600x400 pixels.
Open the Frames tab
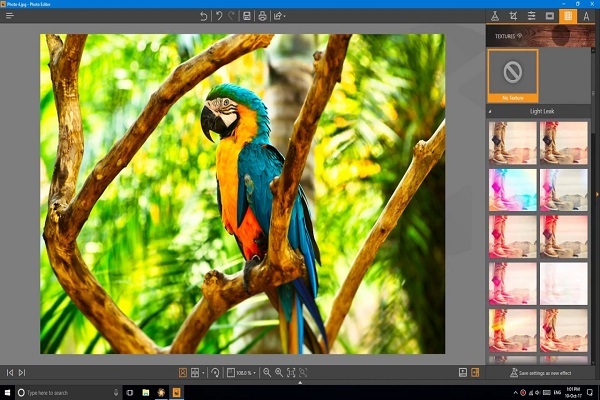[549, 16]
